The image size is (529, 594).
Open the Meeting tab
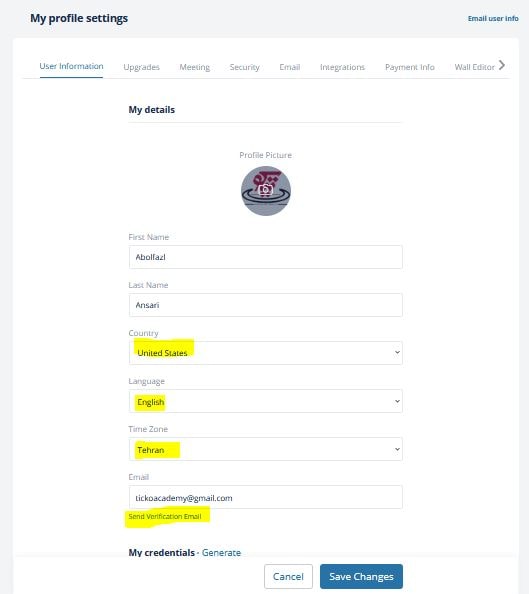click(x=194, y=67)
